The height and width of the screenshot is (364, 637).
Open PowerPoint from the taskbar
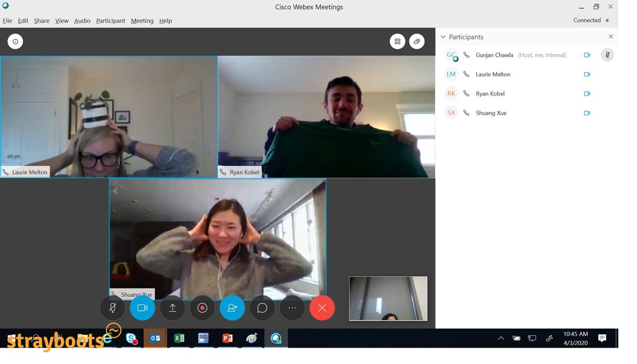tap(228, 338)
